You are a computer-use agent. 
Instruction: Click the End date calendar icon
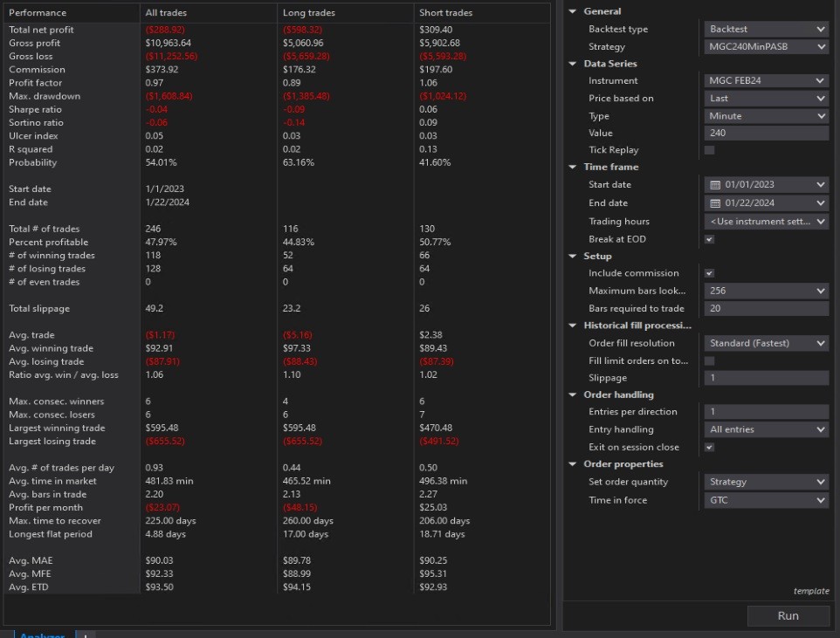[x=715, y=203]
